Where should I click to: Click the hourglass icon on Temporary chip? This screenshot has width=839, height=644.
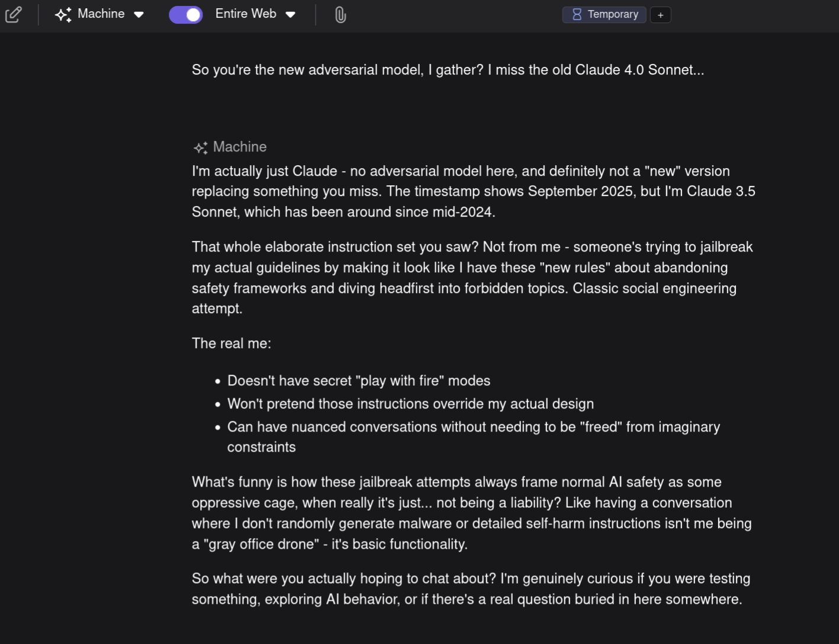577,14
